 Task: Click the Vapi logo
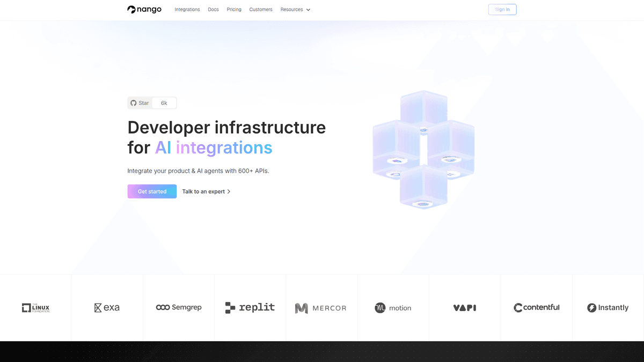[465, 308]
